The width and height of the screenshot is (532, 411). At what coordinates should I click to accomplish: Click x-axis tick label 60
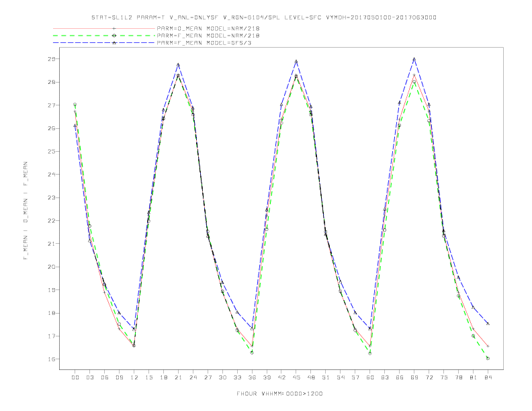pyautogui.click(x=370, y=377)
